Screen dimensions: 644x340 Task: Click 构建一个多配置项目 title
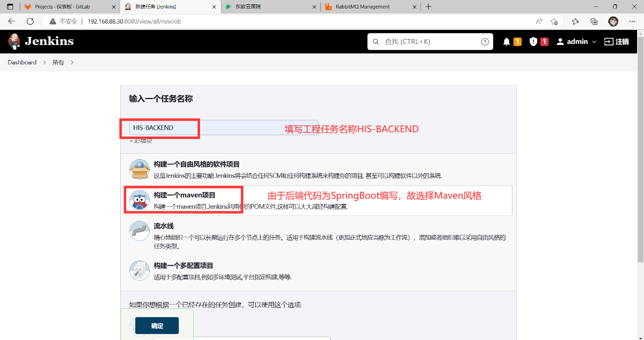pos(183,266)
